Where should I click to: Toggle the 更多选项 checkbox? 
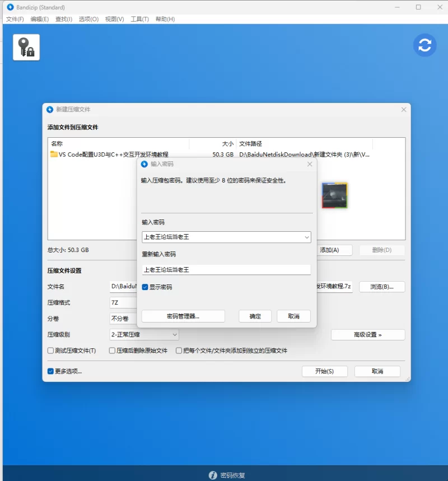click(x=50, y=371)
